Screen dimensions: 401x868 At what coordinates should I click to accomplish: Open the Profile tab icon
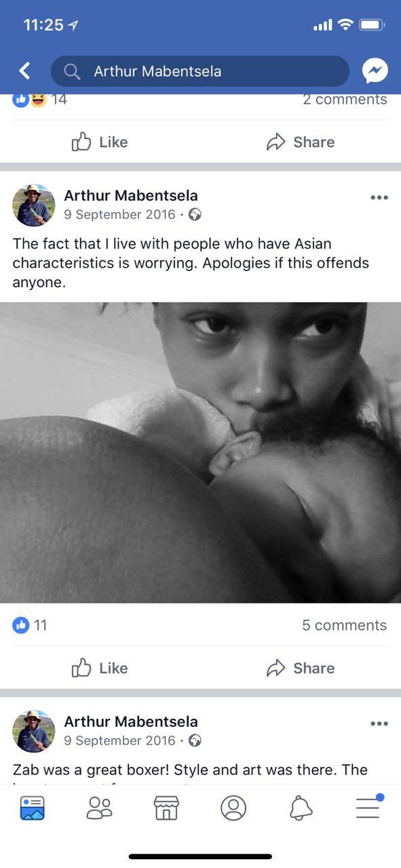(233, 808)
